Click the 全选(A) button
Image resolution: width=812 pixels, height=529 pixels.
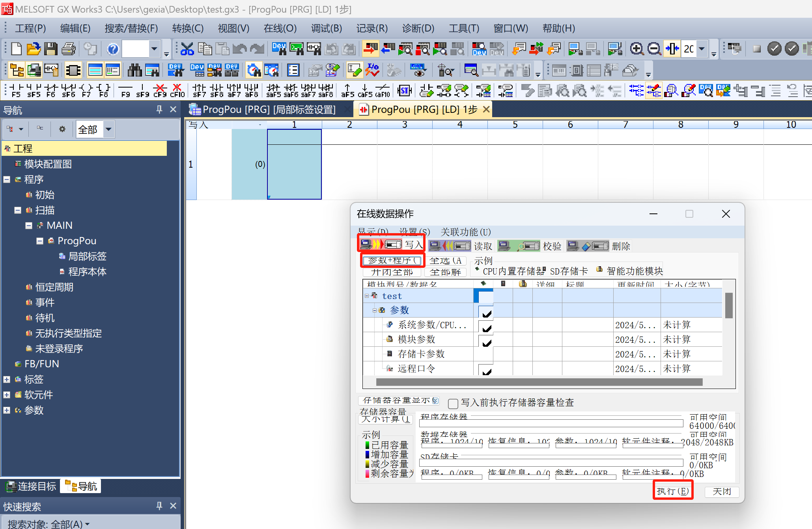click(446, 261)
